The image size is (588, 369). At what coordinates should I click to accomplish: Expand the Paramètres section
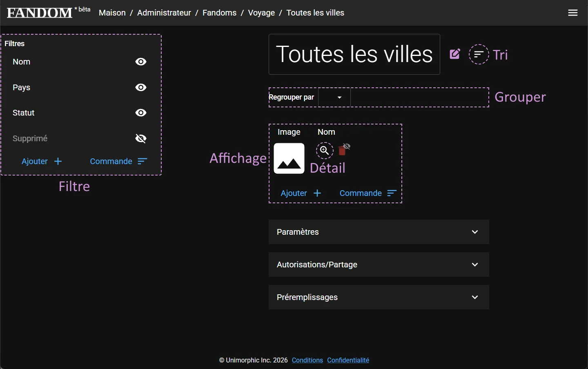(x=379, y=232)
